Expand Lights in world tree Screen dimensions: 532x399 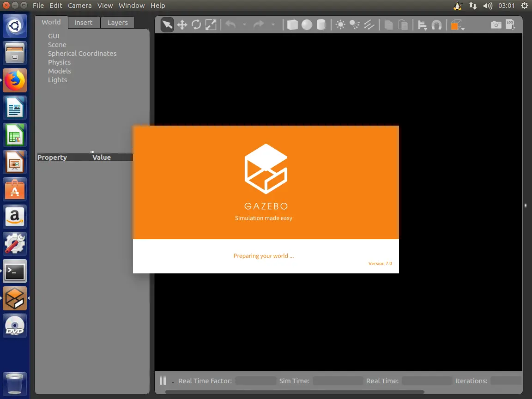click(57, 80)
